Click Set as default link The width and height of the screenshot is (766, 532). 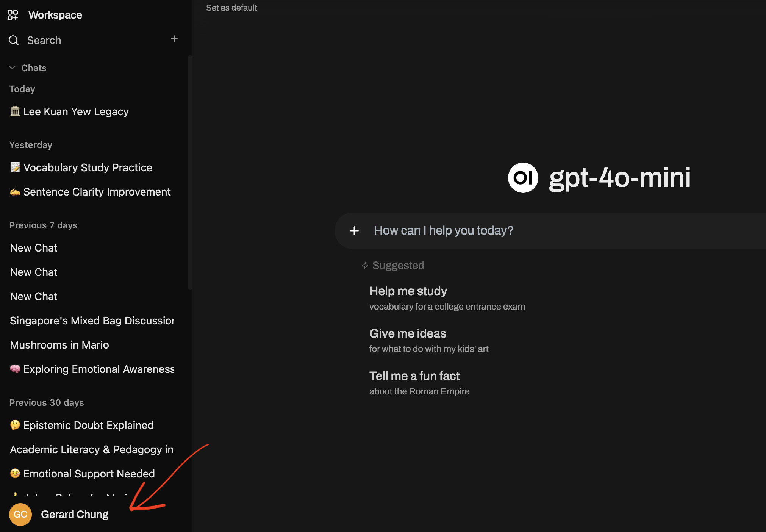[231, 8]
